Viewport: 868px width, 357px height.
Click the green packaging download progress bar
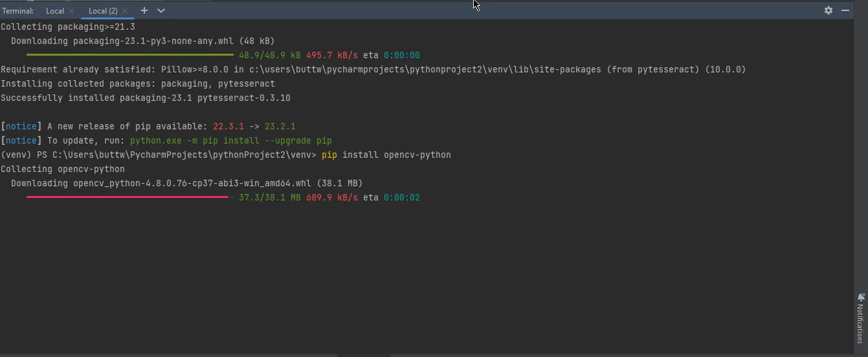[x=129, y=55]
